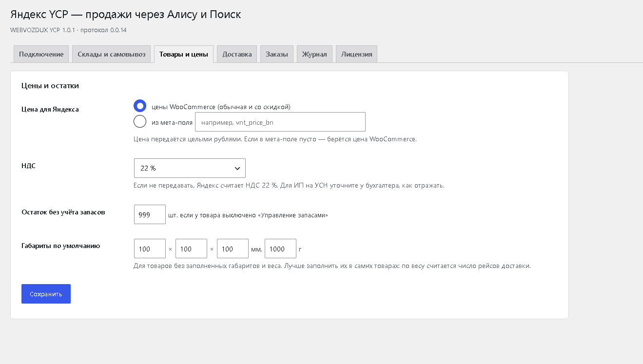The width and height of the screenshot is (643, 364).
Task: Click the НДС label
Action: [29, 166]
